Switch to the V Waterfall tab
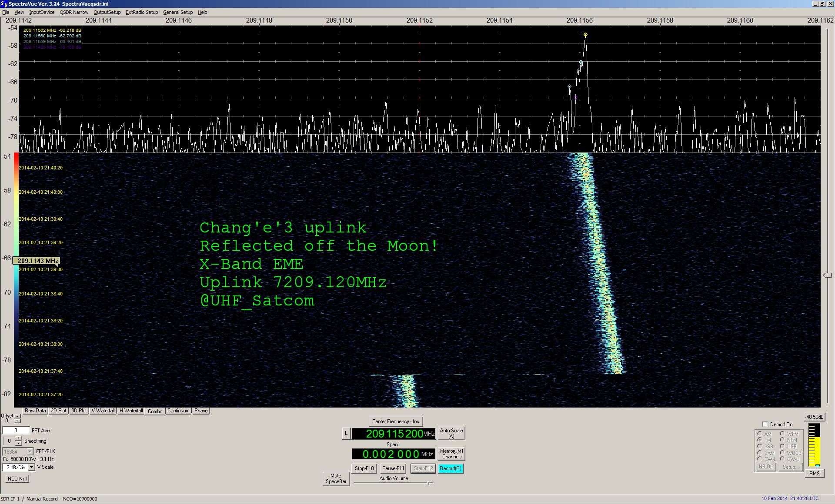Screen dimensions: 835x504 point(103,411)
